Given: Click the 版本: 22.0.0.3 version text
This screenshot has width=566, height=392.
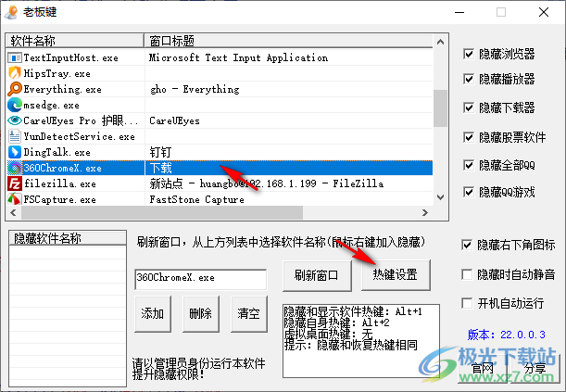Looking at the screenshot, I should coord(507,335).
